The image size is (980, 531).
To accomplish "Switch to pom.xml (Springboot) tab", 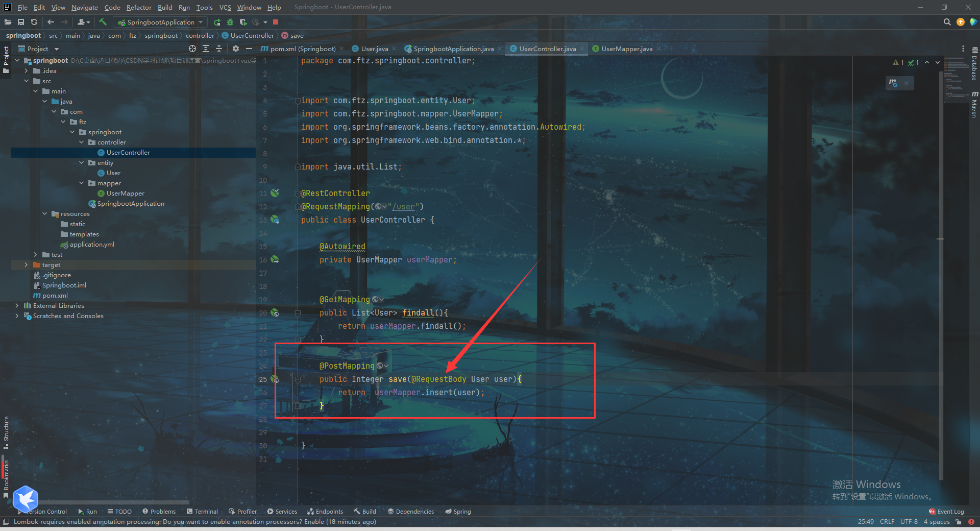I will 302,49.
